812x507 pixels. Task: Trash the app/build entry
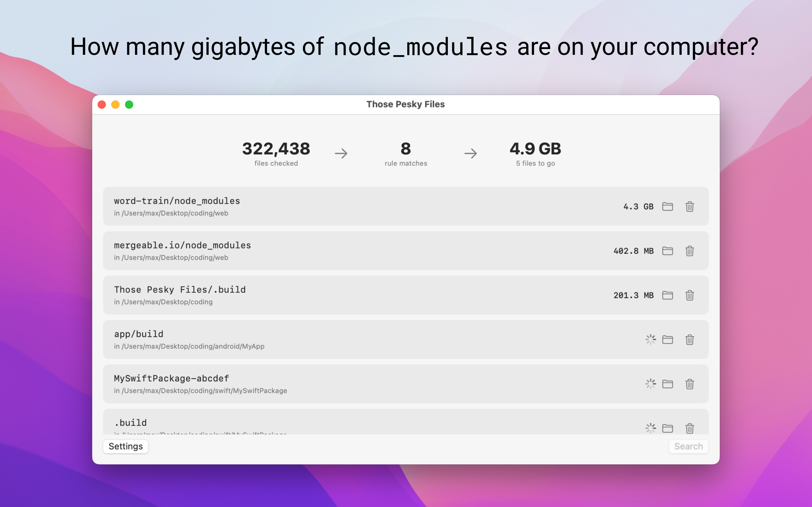click(x=690, y=340)
